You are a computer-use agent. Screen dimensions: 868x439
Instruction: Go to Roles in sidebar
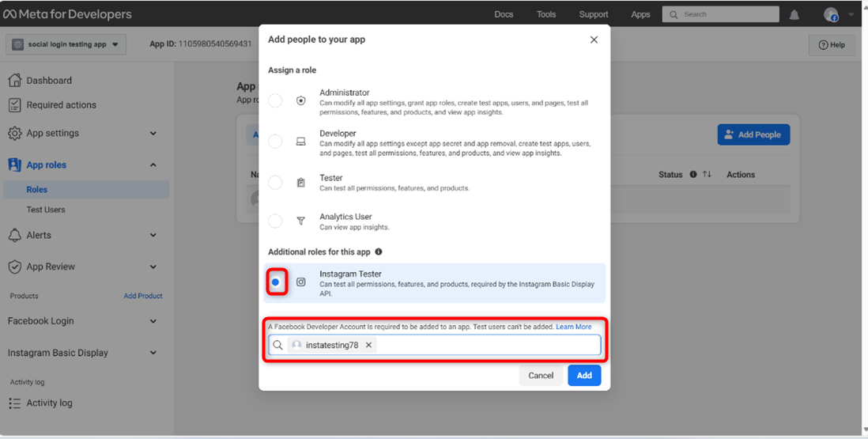click(x=86, y=189)
